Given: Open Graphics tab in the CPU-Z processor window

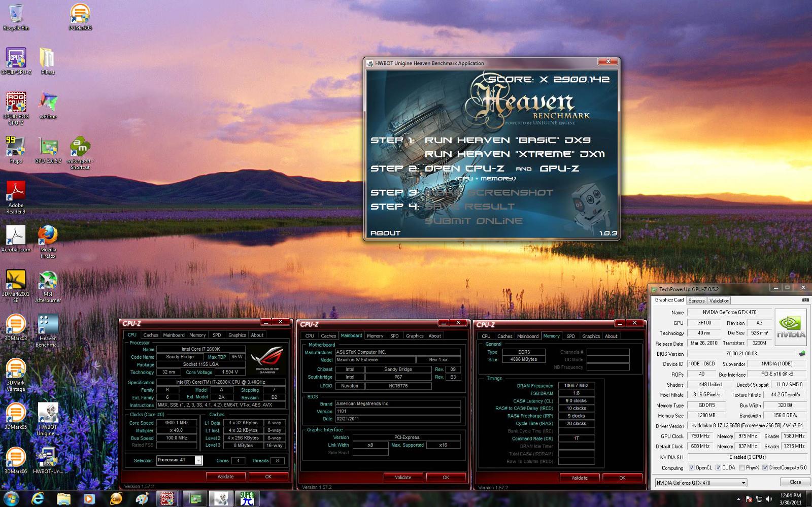Looking at the screenshot, I should [237, 335].
